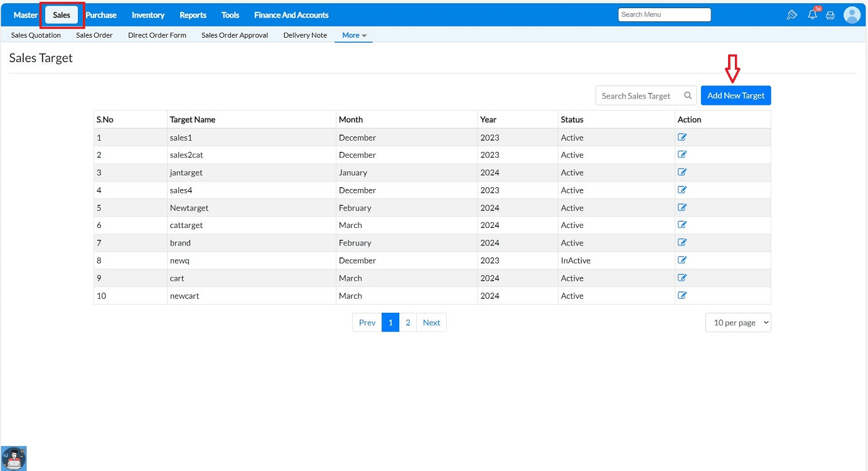Click the Next pagination link

[x=431, y=322]
